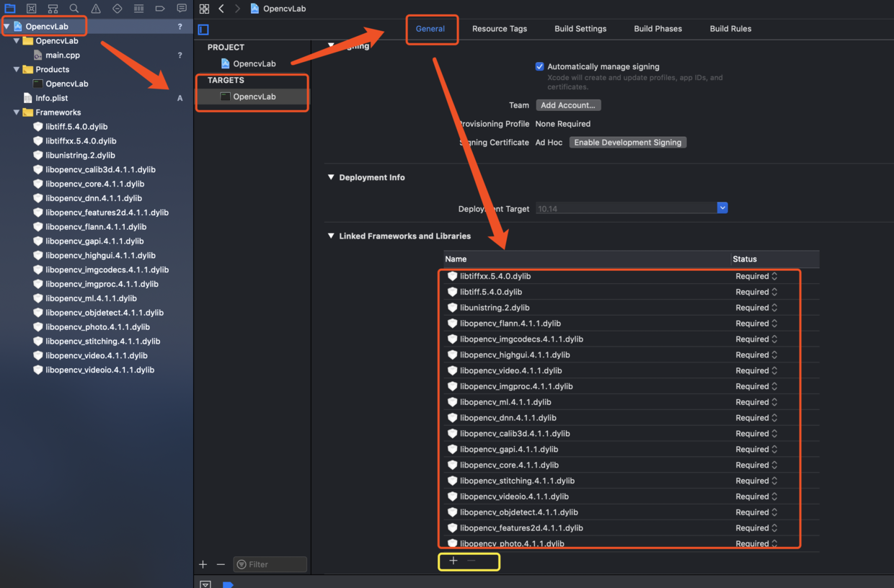Open the Project navigator folder icon
Viewport: 894px width, 588px height.
coord(10,9)
